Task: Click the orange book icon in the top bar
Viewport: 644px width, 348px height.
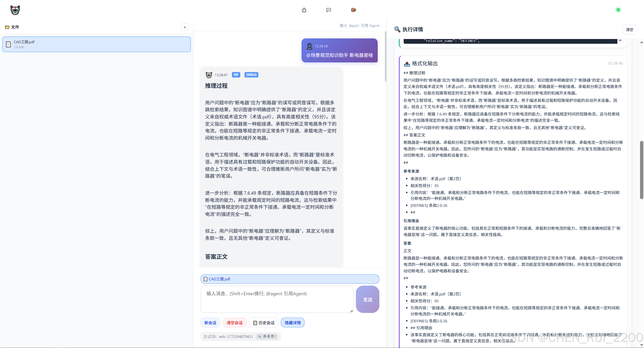Action: click(353, 10)
